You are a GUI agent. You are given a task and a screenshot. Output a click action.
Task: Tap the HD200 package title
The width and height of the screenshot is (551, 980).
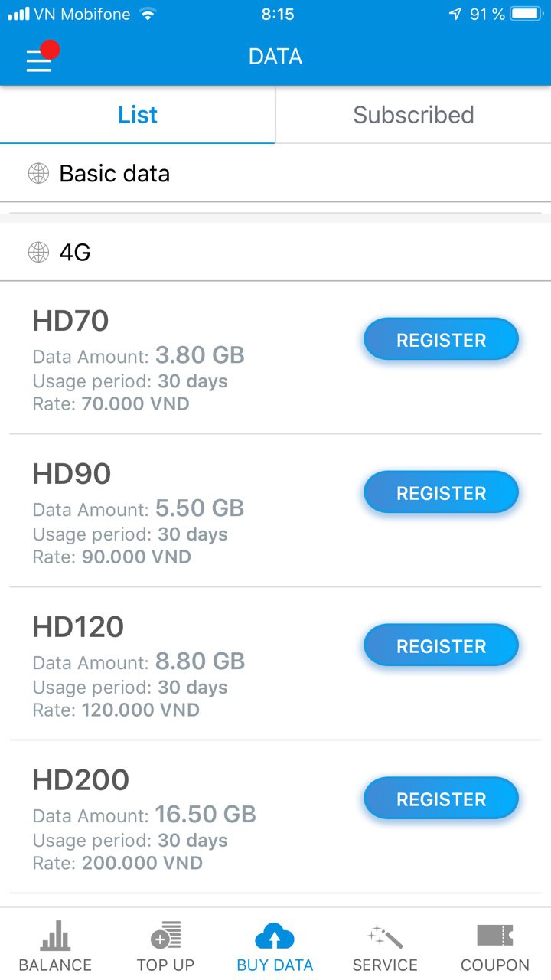80,780
